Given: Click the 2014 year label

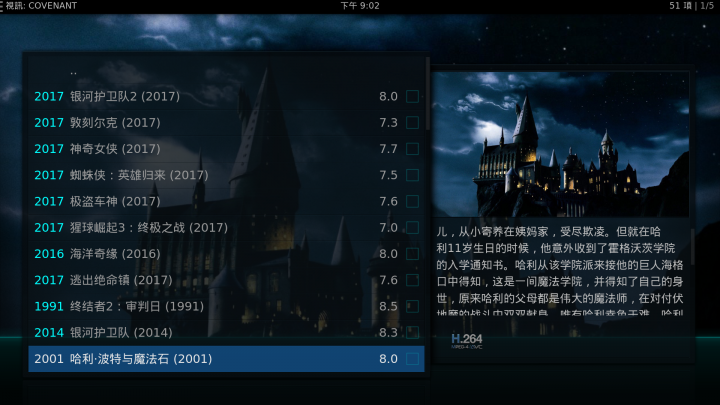Looking at the screenshot, I should tap(49, 332).
